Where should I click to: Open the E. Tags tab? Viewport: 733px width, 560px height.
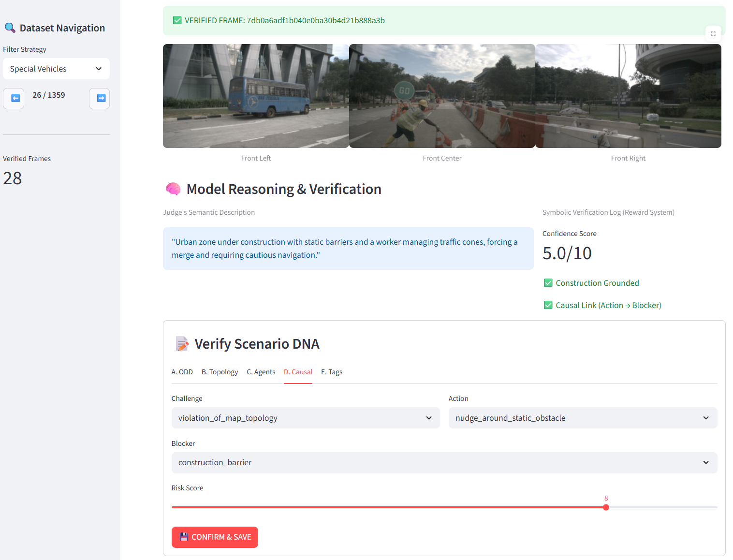point(331,372)
